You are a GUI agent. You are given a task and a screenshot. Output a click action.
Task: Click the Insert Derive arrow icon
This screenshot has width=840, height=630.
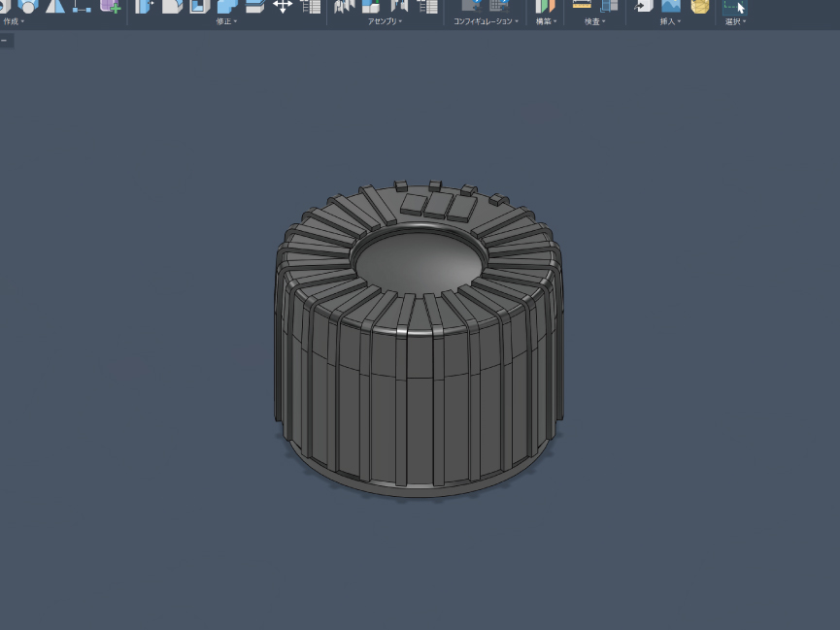pyautogui.click(x=643, y=6)
